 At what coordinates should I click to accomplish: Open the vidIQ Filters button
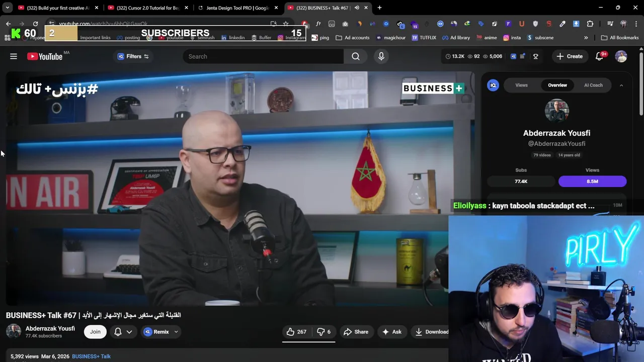133,56
